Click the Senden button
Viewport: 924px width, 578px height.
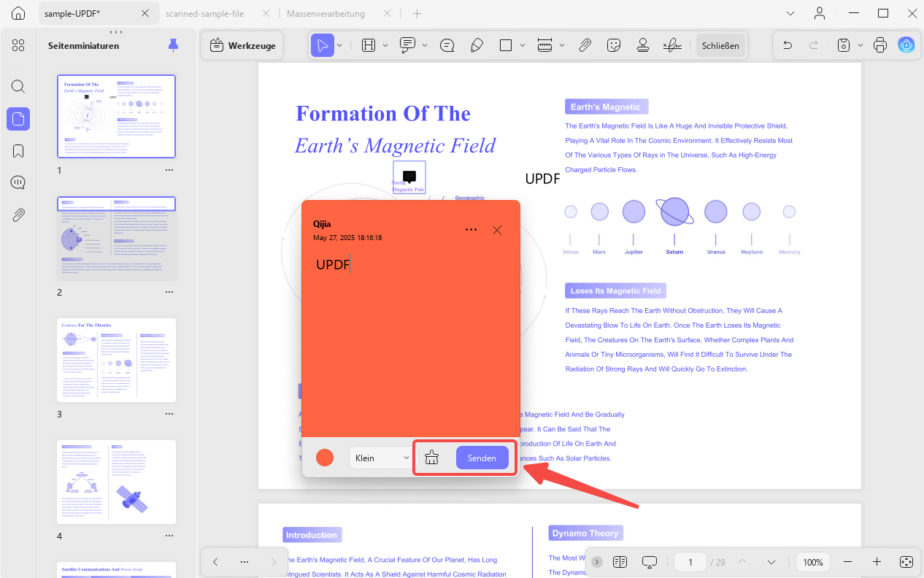(x=482, y=458)
